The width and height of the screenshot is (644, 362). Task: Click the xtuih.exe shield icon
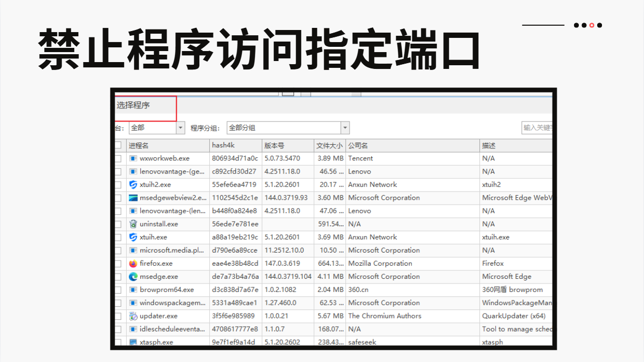click(133, 237)
